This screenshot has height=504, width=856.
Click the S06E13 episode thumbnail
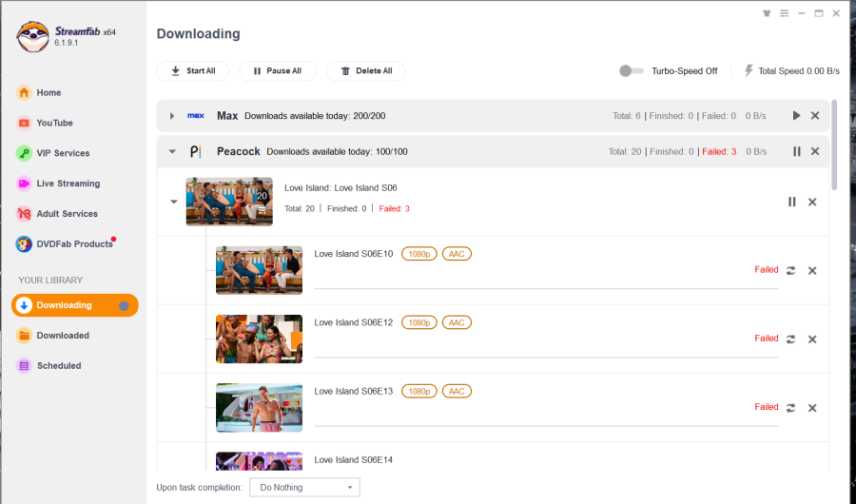point(259,408)
